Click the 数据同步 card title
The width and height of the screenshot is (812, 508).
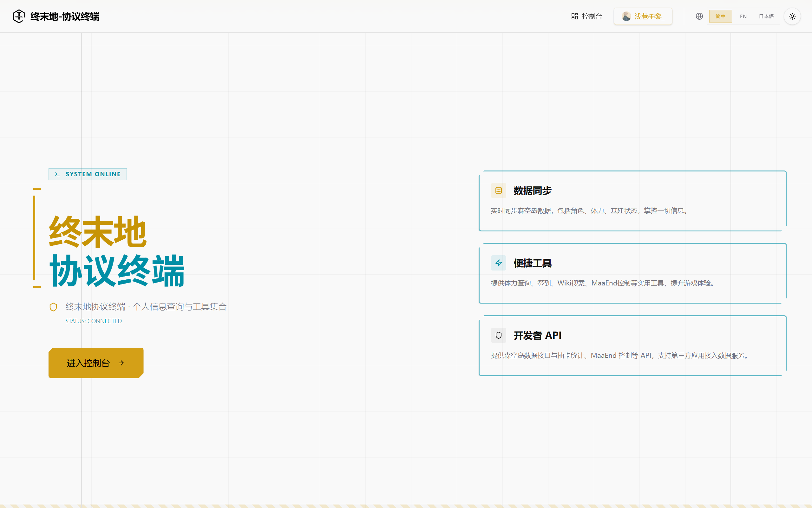(x=533, y=190)
